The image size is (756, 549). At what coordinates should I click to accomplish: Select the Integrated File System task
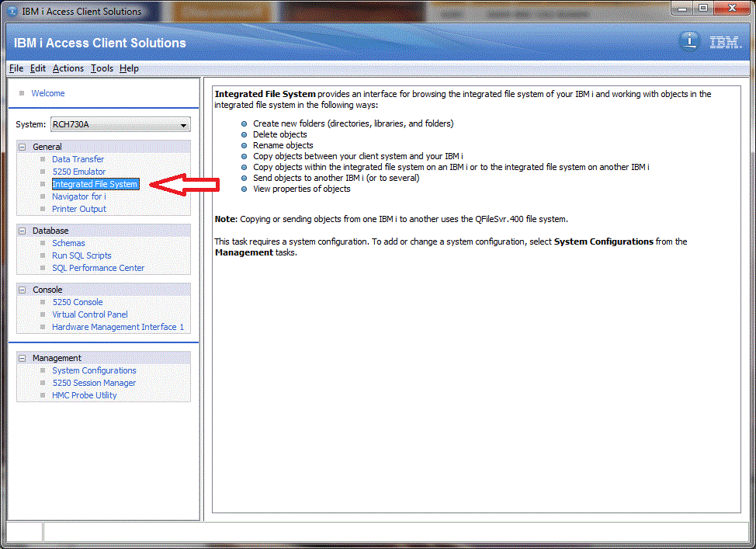95,183
